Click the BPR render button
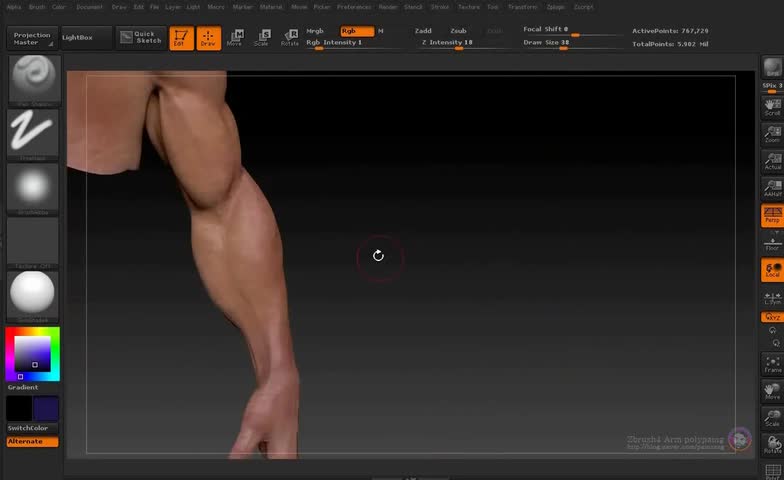The height and width of the screenshot is (480, 784). pos(772,68)
